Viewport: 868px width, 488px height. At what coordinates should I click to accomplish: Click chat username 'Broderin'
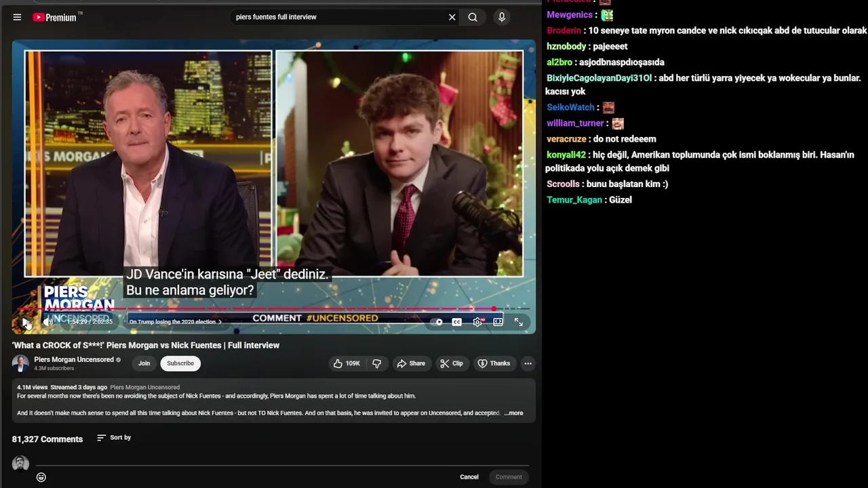564,30
